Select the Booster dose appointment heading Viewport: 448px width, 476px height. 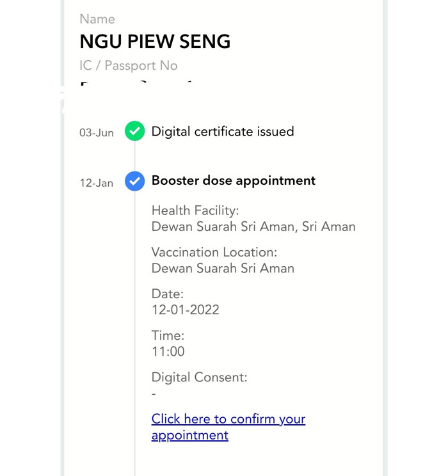[x=233, y=181]
